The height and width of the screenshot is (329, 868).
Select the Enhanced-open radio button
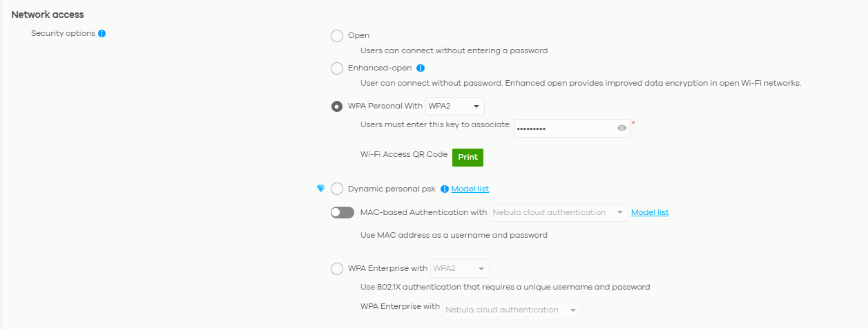[x=337, y=68]
